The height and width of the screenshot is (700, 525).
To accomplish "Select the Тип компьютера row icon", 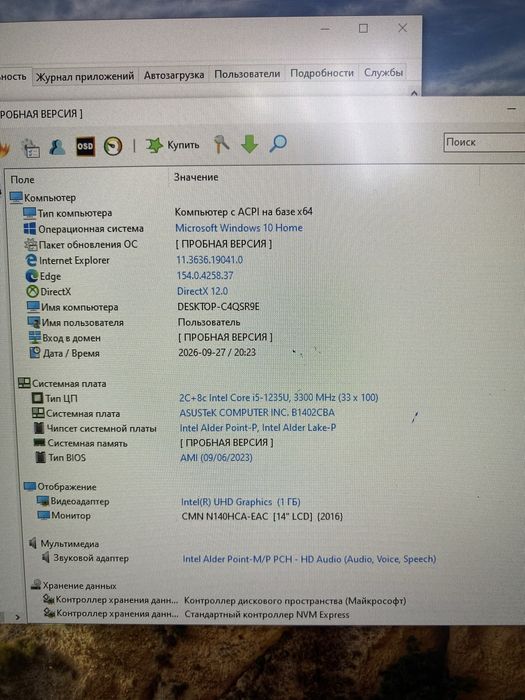I will point(29,213).
